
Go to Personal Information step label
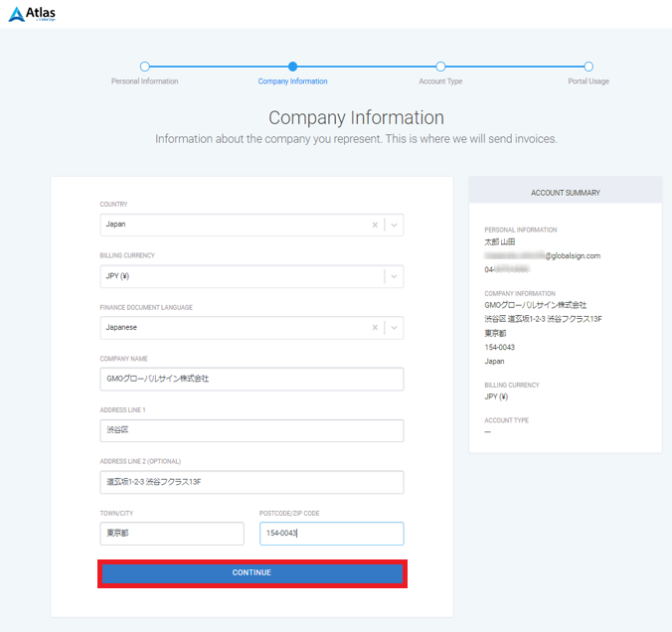pyautogui.click(x=145, y=81)
